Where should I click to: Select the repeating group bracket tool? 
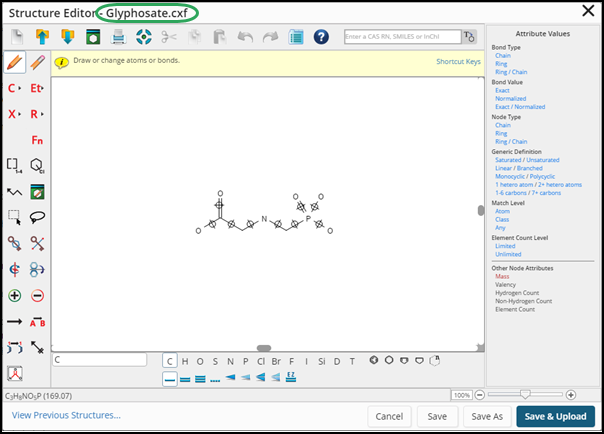(15, 166)
